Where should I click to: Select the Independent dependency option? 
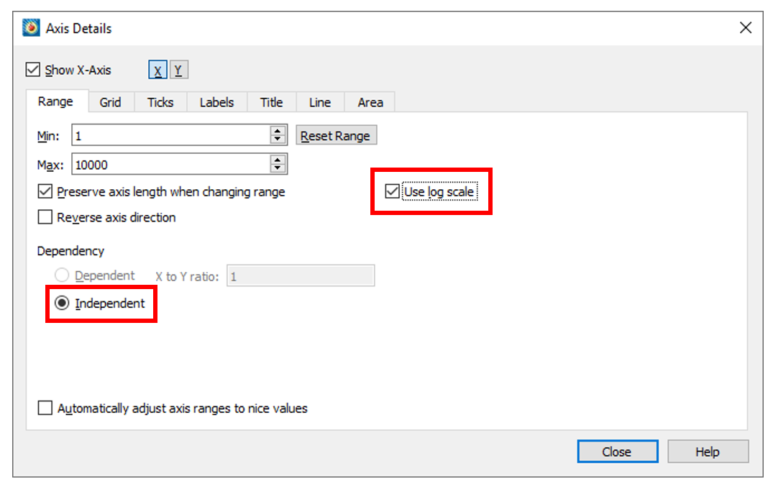(63, 303)
